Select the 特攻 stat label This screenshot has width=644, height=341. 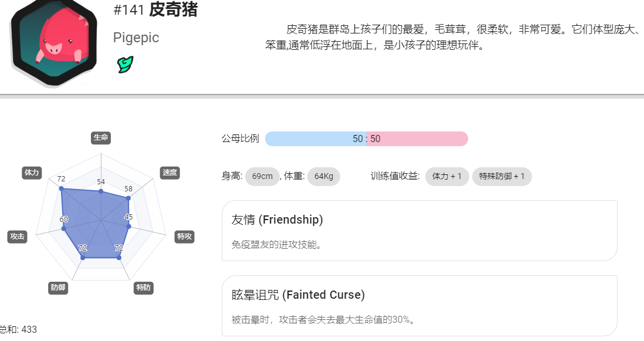point(184,237)
